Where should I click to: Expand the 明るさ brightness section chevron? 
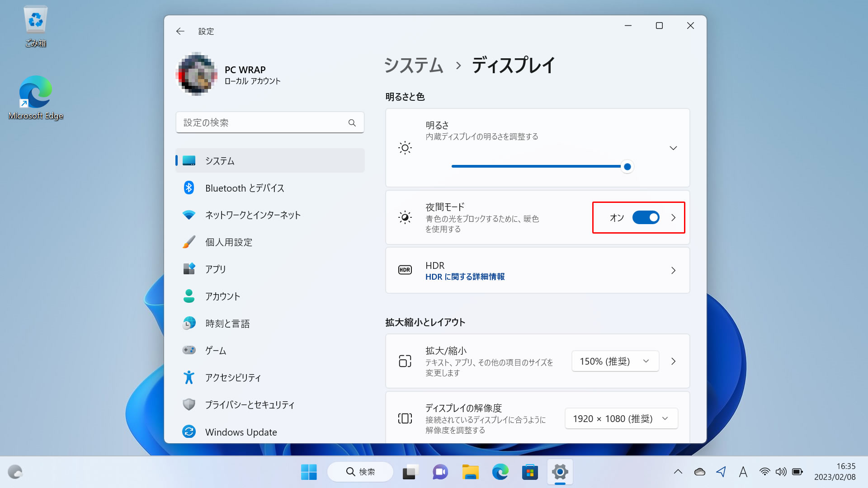coord(673,148)
